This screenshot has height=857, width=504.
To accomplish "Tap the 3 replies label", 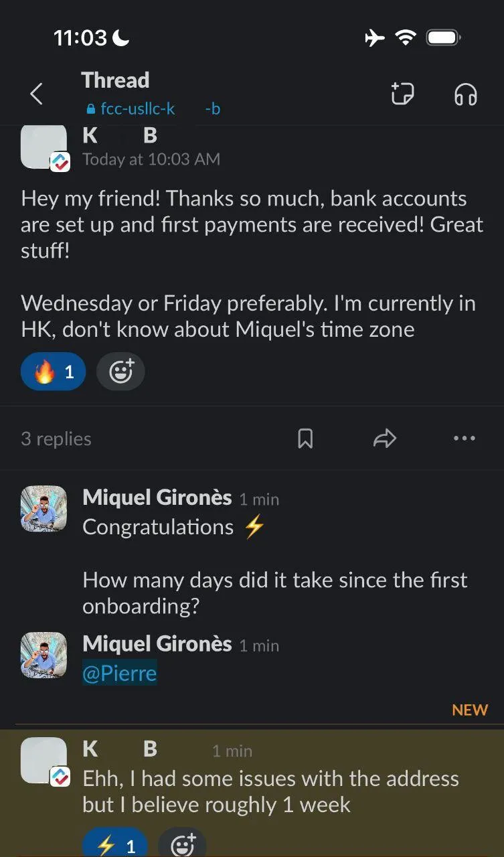I will [x=56, y=439].
